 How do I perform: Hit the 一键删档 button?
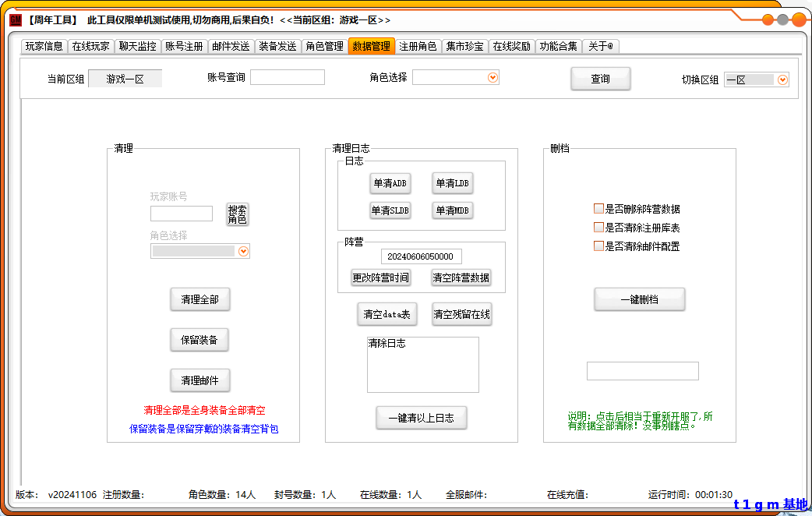point(639,299)
